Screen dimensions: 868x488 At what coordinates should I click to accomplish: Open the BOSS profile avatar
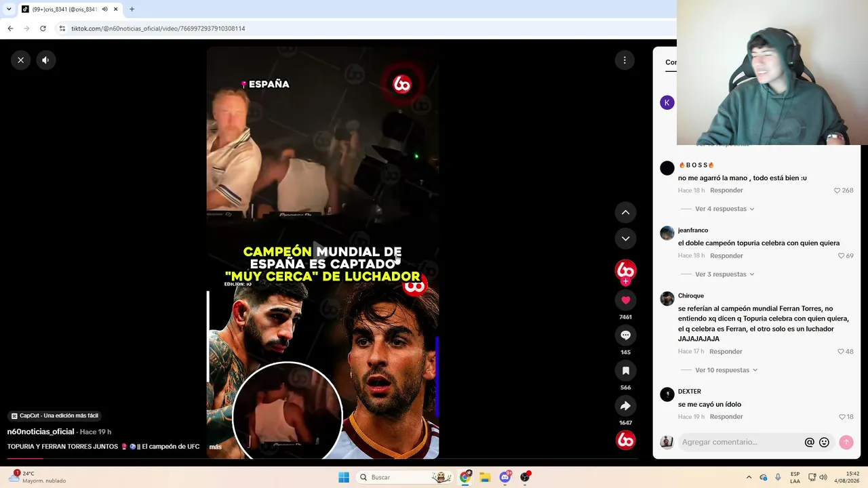(667, 168)
